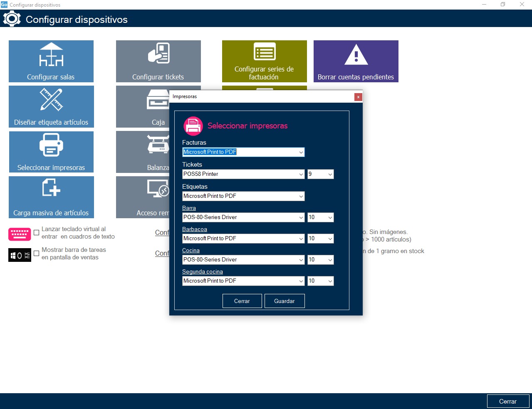
Task: Save printer settings with Guardar
Action: pyautogui.click(x=285, y=301)
